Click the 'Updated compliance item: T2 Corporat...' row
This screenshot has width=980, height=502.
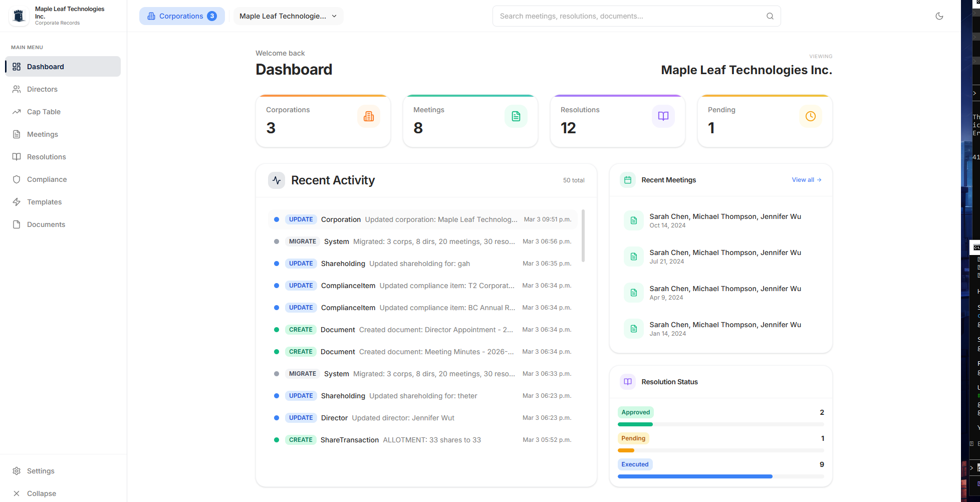point(423,286)
